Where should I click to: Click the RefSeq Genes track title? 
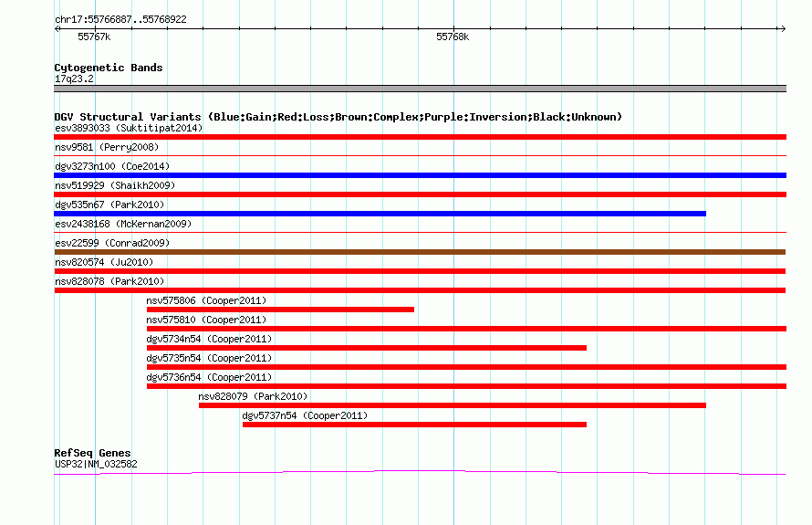pos(92,453)
